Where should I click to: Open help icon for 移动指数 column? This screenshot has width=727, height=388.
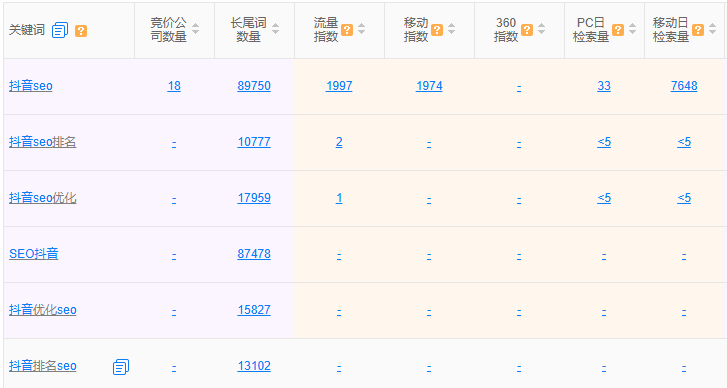coord(437,30)
